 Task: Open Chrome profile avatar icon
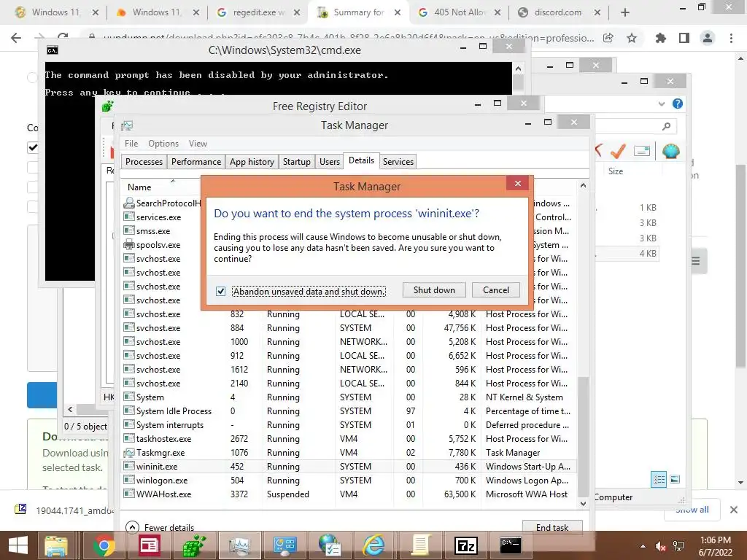[708, 38]
